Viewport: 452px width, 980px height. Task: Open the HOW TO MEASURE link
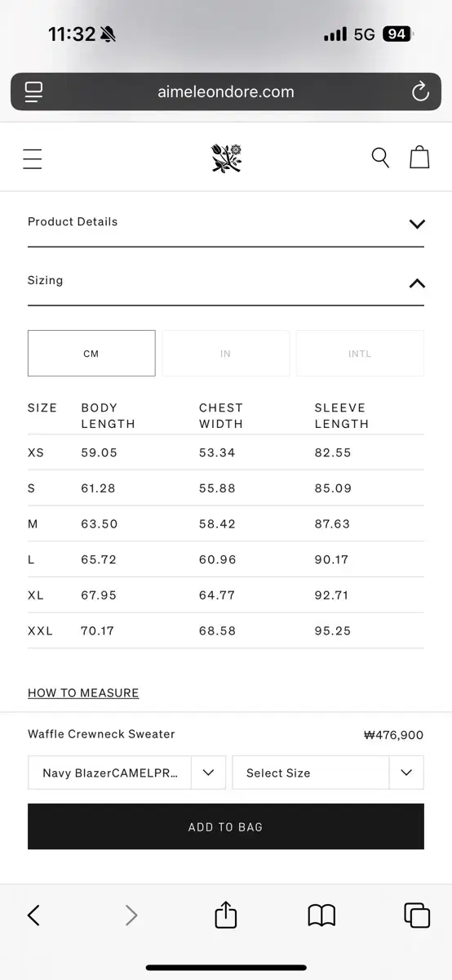tap(83, 693)
